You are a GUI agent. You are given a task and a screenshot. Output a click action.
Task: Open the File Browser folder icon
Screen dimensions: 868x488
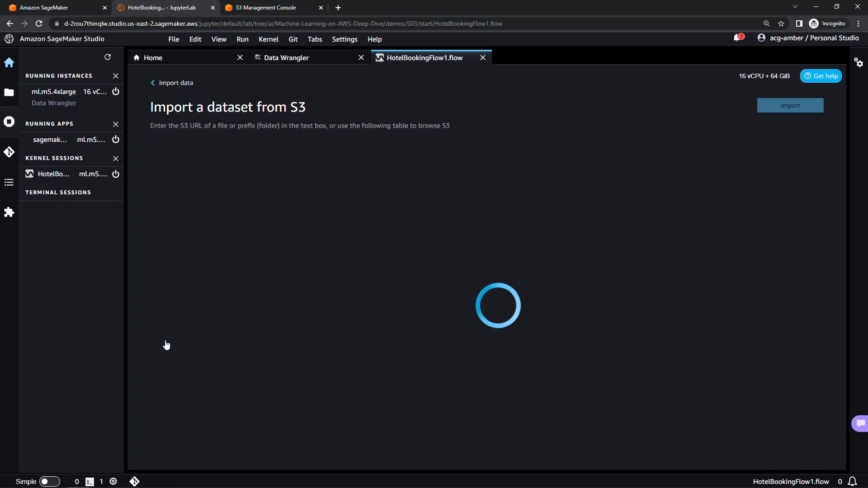9,92
